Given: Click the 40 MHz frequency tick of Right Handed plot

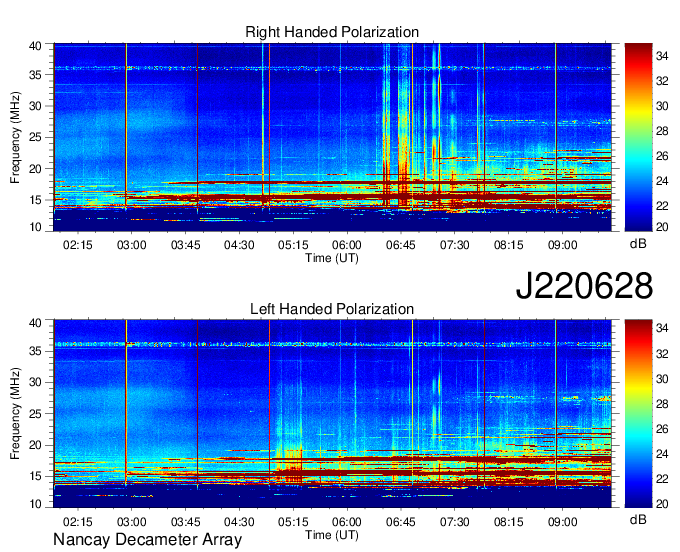Looking at the screenshot, I should [x=35, y=46].
